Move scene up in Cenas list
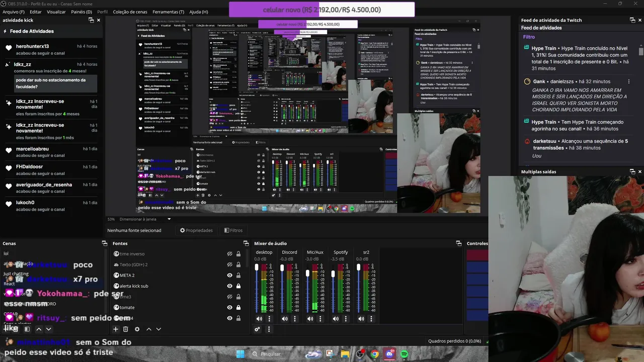The image size is (644, 362). coord(38,329)
